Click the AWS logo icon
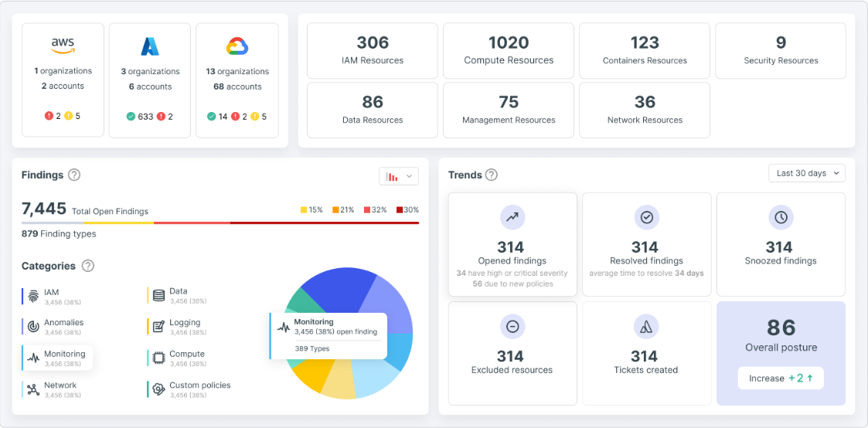The width and height of the screenshot is (868, 428). coord(63,46)
